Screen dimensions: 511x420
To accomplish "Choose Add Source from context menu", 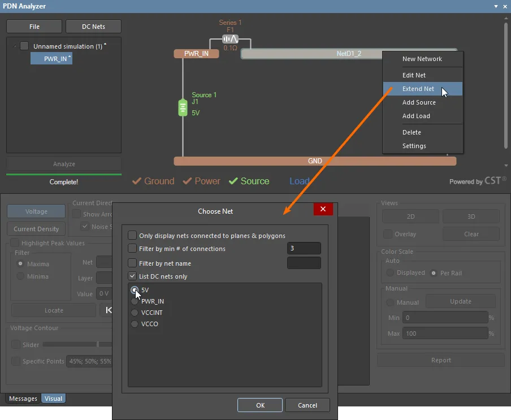I will point(422,102).
